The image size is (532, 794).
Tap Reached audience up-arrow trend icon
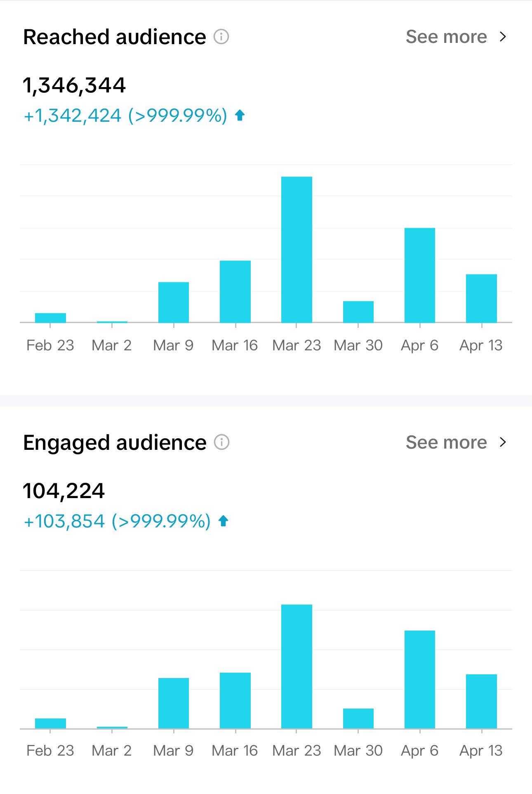(x=240, y=116)
